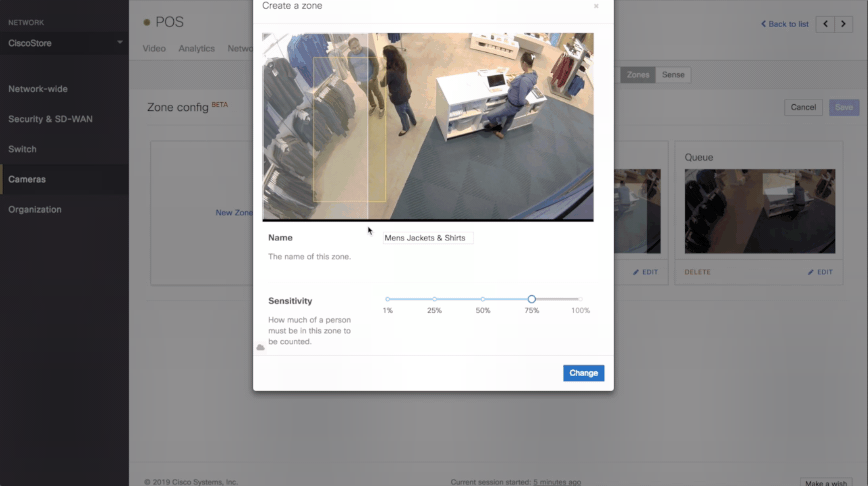The height and width of the screenshot is (486, 868).
Task: Switch to the Video tab
Action: coord(154,49)
